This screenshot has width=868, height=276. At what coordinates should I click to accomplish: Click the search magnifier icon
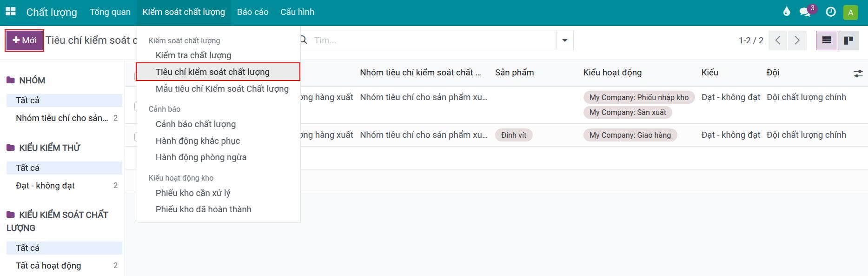[x=304, y=40]
